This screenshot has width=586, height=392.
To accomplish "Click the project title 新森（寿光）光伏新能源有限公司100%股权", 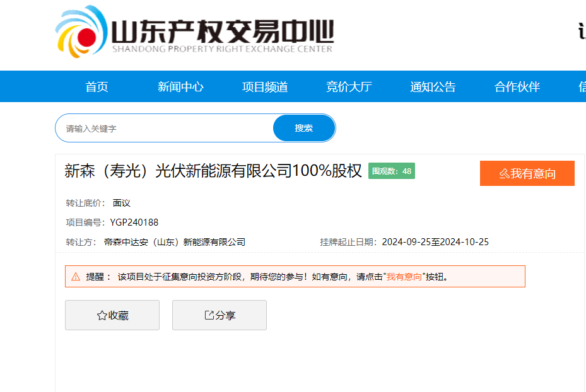I will [x=213, y=171].
